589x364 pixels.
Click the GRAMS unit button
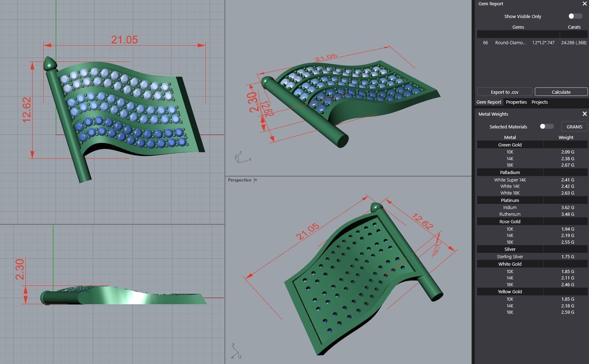tap(574, 127)
